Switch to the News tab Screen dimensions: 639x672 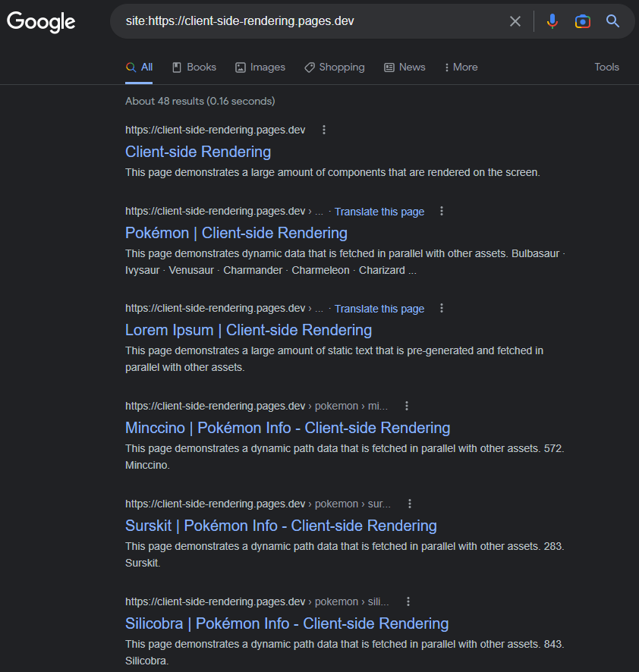click(x=404, y=67)
